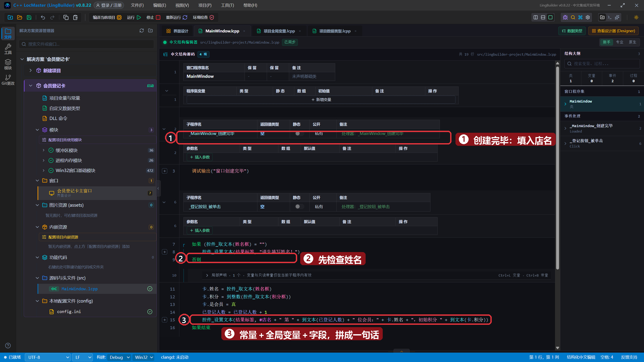Screen dimensions: 644x362
Task: Open the UTF-8 encoding dropdown
Action: tap(48, 357)
